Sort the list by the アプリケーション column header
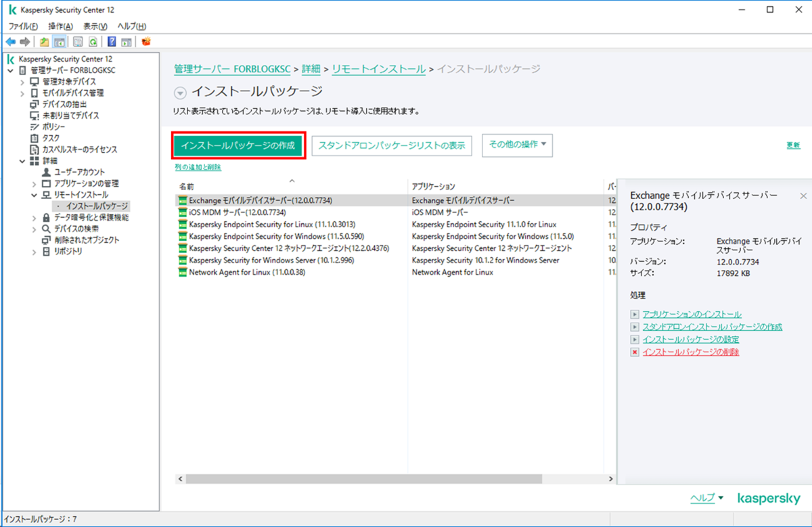The image size is (812, 527). click(505, 186)
